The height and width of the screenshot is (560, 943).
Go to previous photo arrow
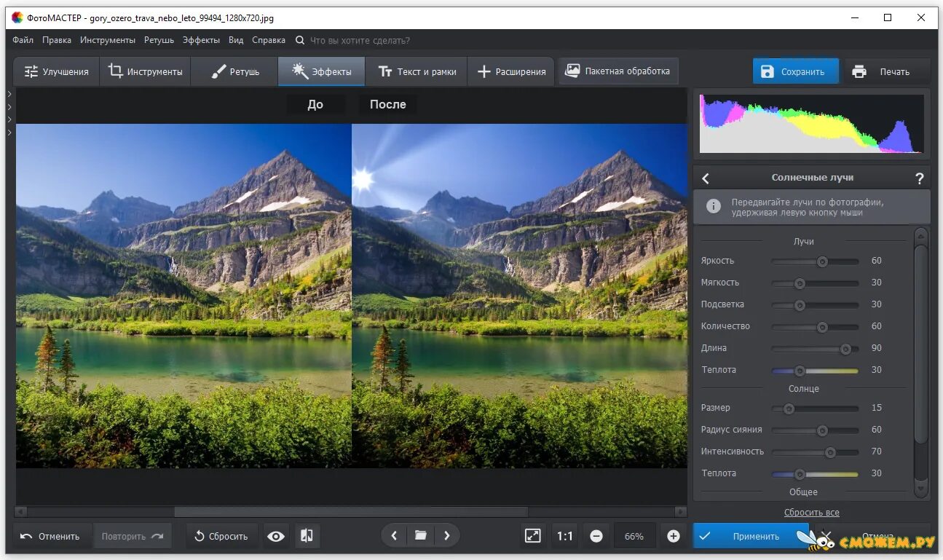[x=394, y=536]
